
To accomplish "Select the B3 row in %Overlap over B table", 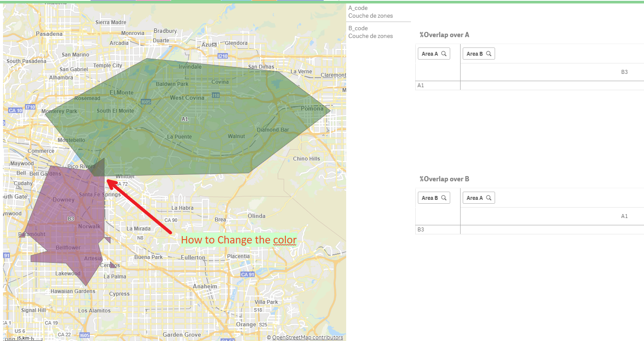I will point(421,229).
